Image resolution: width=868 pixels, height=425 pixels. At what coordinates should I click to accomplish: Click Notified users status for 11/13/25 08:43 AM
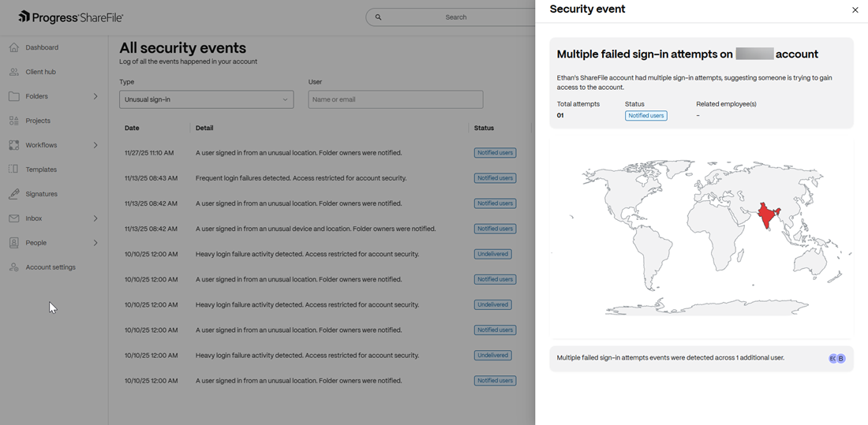[495, 178]
